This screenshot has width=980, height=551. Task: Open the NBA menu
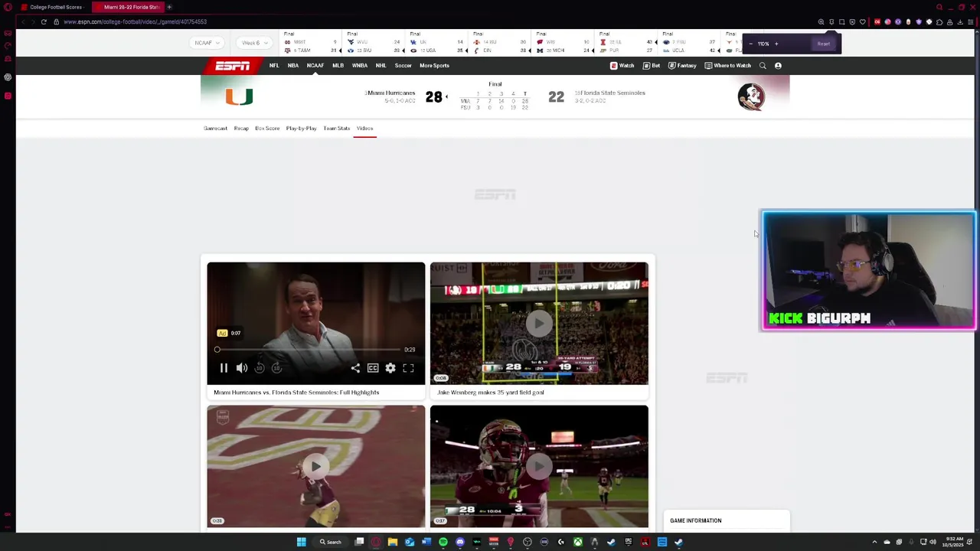[293, 66]
